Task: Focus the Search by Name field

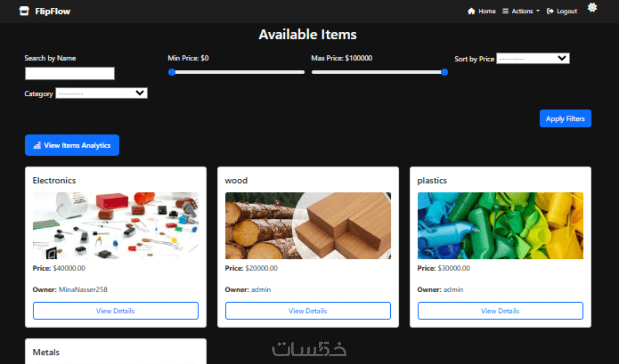Action: pyautogui.click(x=70, y=74)
